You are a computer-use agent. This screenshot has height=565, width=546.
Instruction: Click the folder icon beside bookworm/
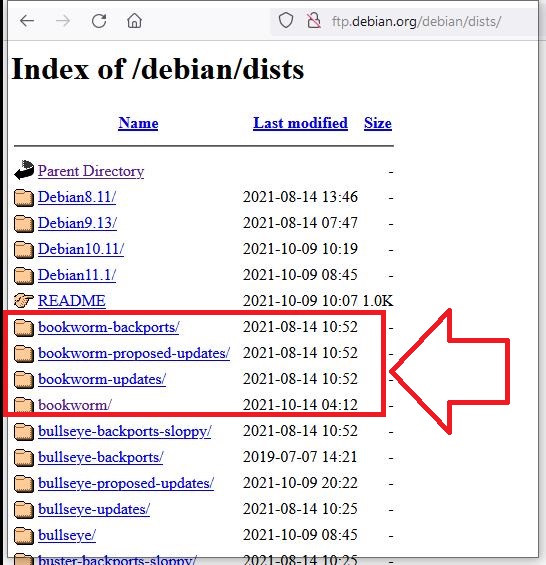click(x=24, y=405)
